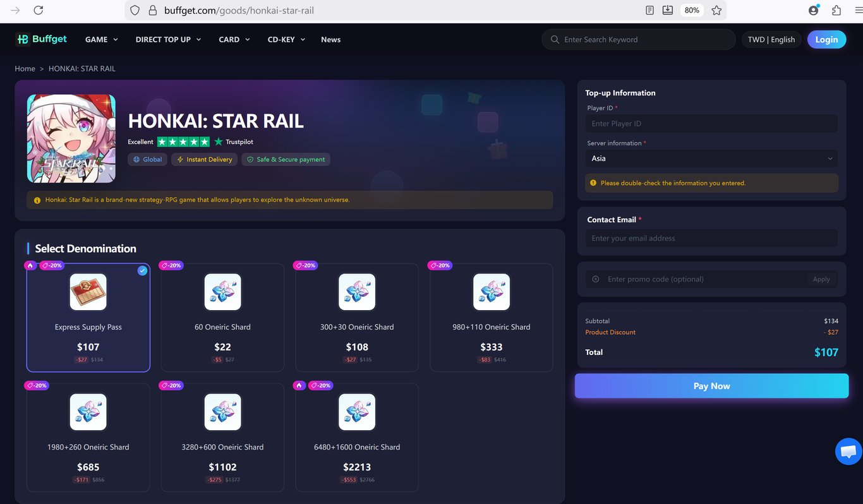Expand the CARD menu
This screenshot has height=504, width=863.
(x=234, y=39)
